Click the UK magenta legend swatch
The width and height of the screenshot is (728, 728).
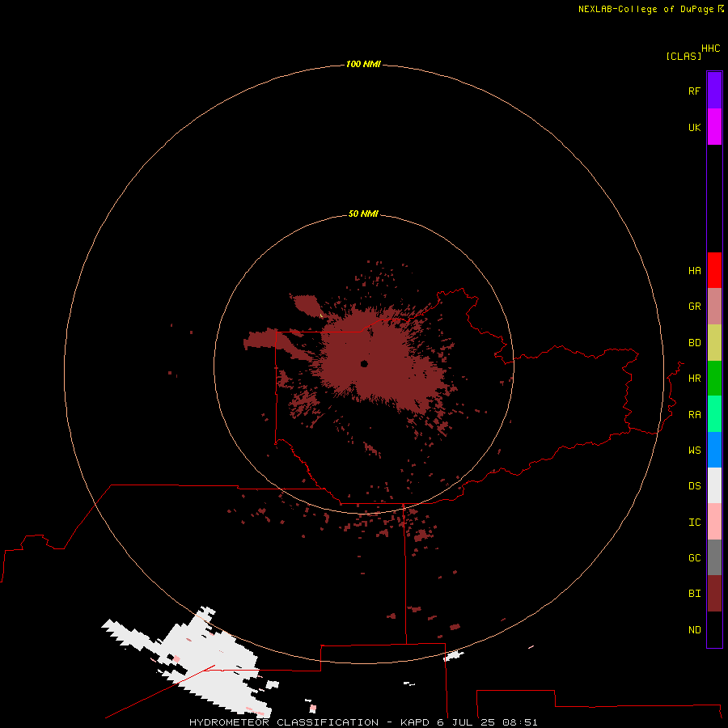pos(714,127)
